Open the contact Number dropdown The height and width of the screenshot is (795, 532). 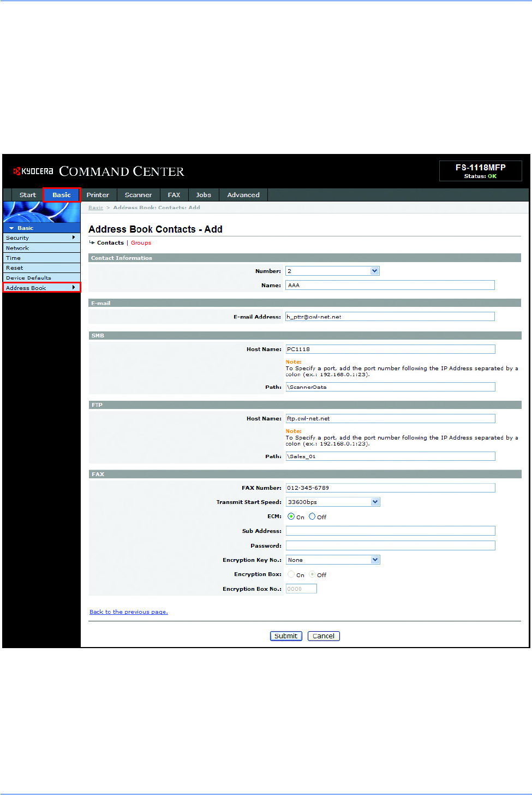(x=332, y=271)
